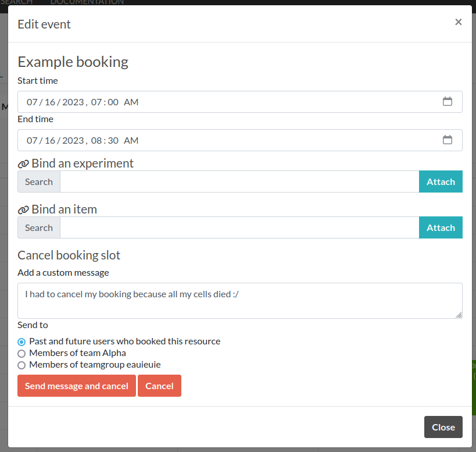
Task: Dismiss Edit event dialog with the X icon
Action: pos(458,22)
